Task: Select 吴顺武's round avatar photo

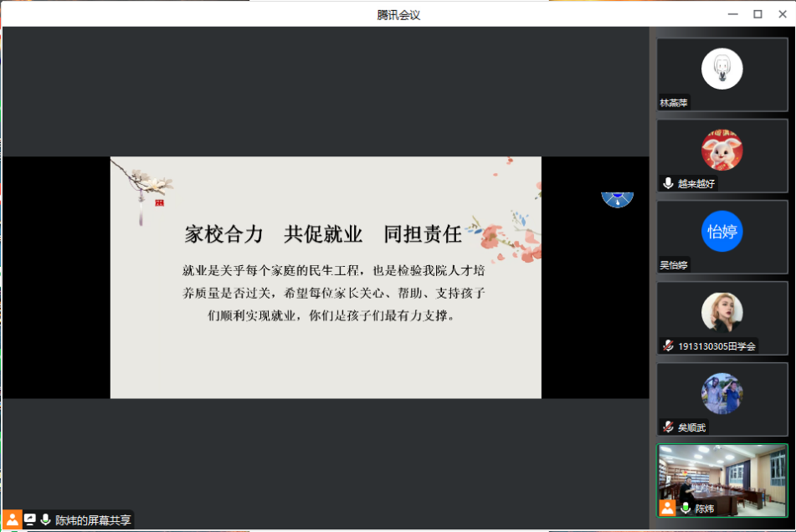Action: click(x=722, y=393)
